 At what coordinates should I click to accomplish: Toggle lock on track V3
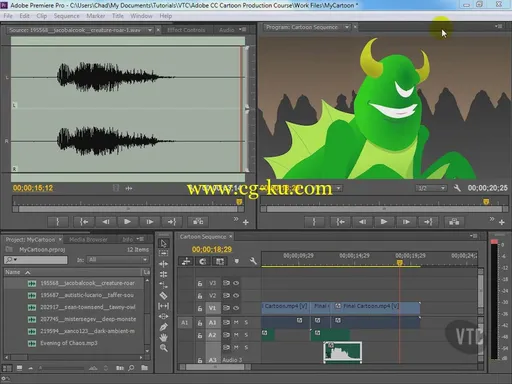[x=200, y=283]
